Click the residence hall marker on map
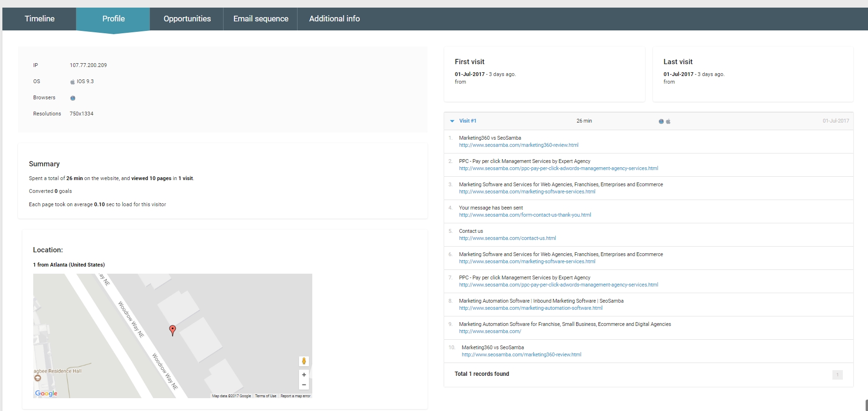Screen dimensions: 868x411 37,378
